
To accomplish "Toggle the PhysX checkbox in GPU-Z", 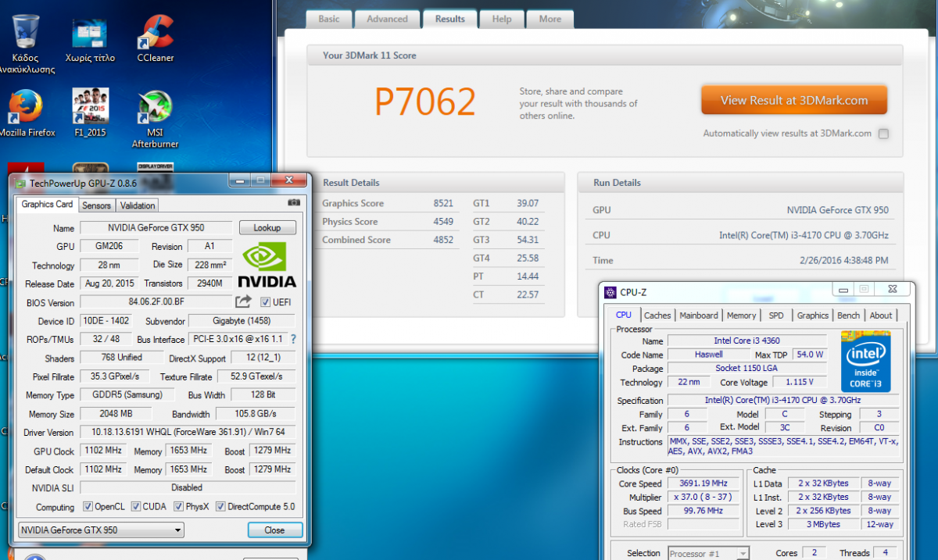I will tap(179, 506).
